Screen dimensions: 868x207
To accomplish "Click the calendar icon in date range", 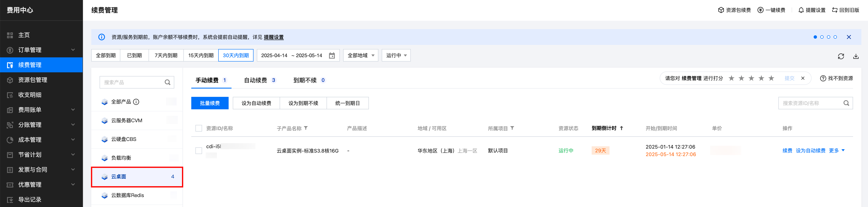I will [332, 55].
